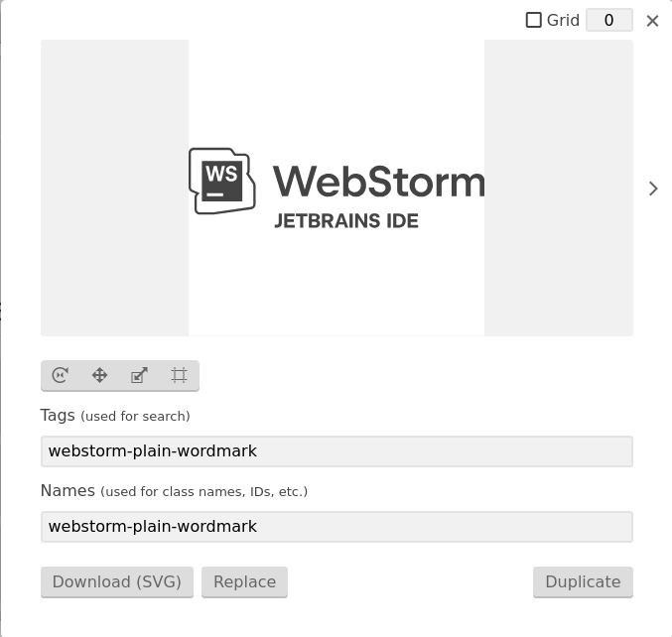Click the Replace button

pyautogui.click(x=245, y=581)
